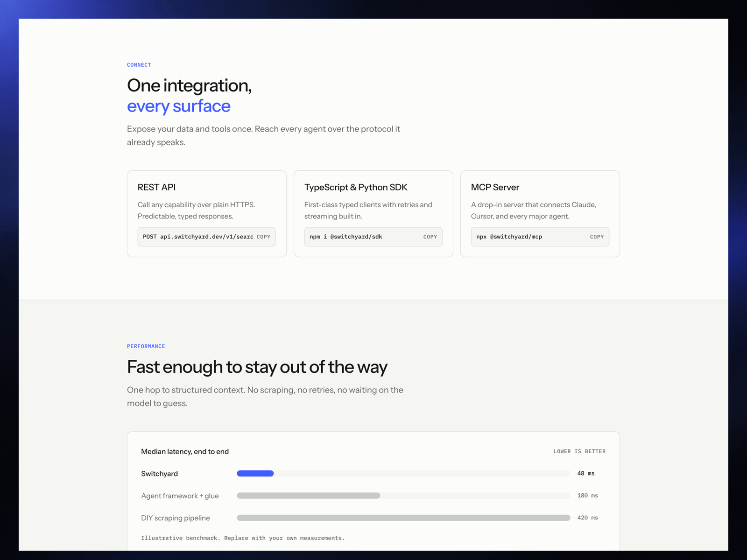747x560 pixels.
Task: Click the "One hop to structured context" paragraph
Action: click(x=265, y=396)
